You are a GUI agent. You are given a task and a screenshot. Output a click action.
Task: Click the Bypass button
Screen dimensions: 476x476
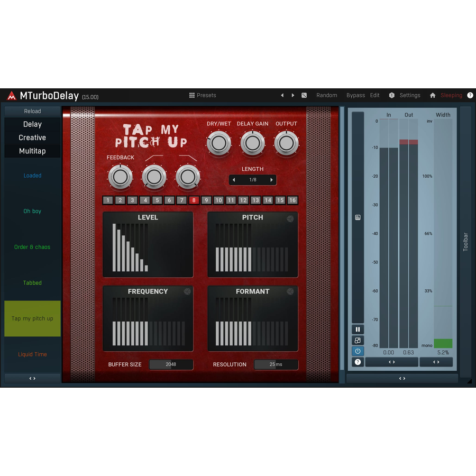(355, 95)
